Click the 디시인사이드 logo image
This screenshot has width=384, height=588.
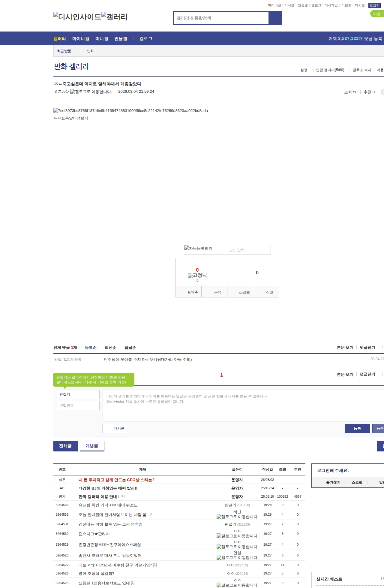(x=77, y=17)
